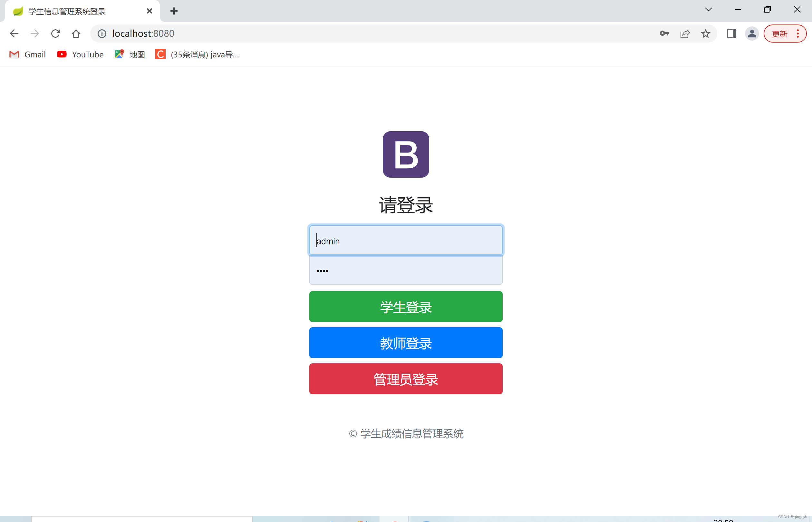This screenshot has height=522, width=812.
Task: Click the browser back arrow
Action: (x=14, y=34)
